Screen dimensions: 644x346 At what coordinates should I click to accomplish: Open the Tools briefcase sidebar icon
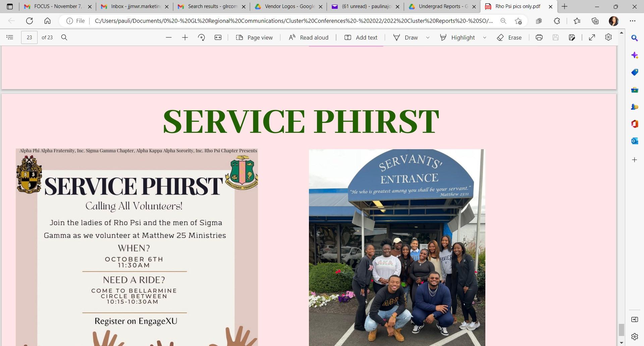[635, 90]
